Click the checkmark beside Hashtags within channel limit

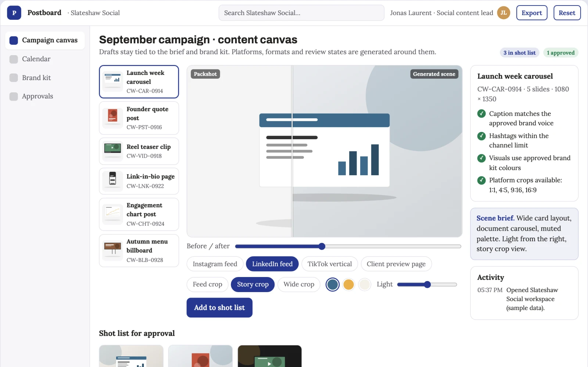(x=481, y=136)
